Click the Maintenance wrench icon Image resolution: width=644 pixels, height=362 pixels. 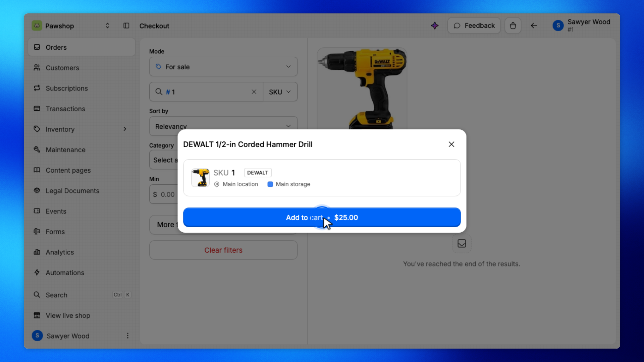37,149
